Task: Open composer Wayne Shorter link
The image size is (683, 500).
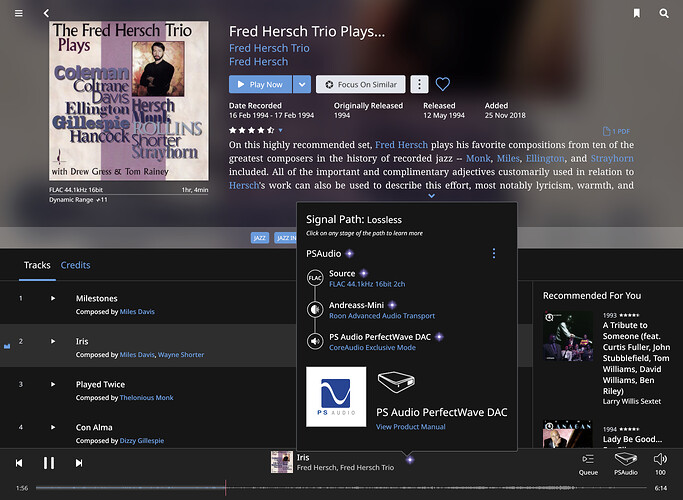Action: click(181, 355)
